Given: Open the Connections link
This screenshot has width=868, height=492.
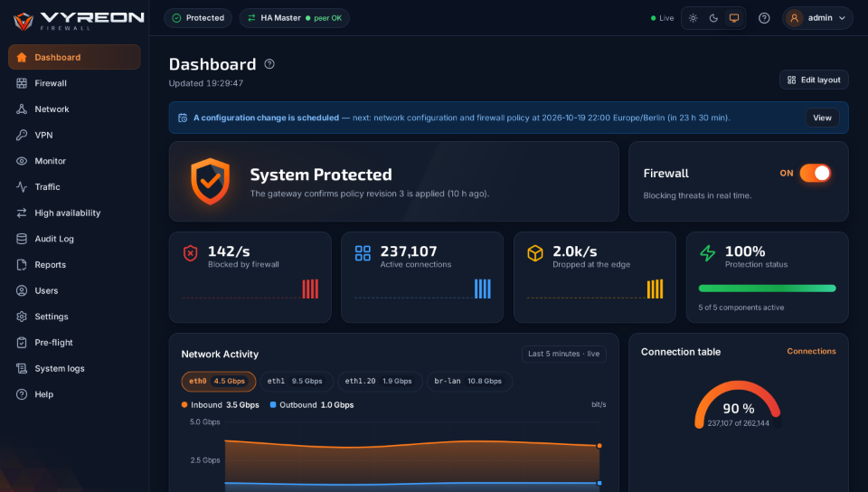Looking at the screenshot, I should tap(812, 352).
